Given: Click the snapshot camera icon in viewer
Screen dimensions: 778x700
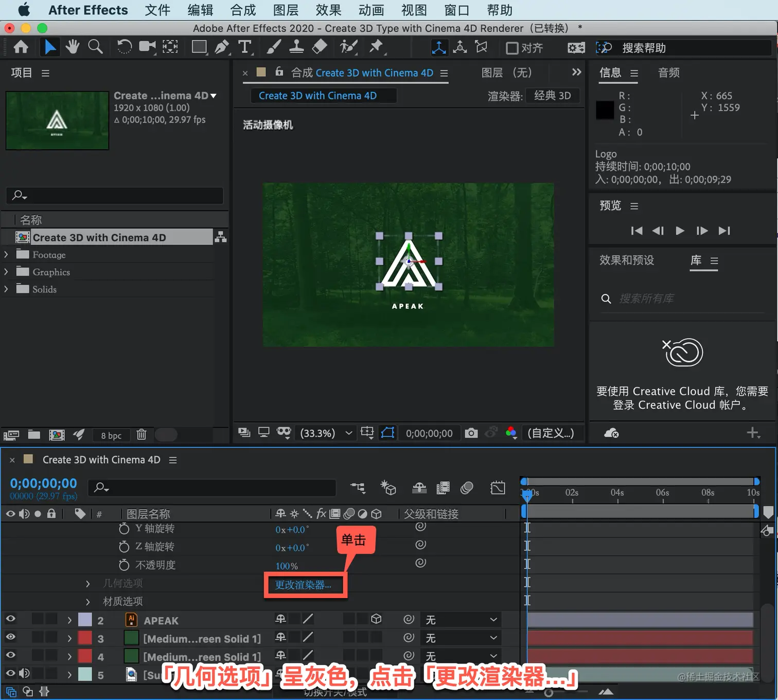Looking at the screenshot, I should [x=471, y=433].
